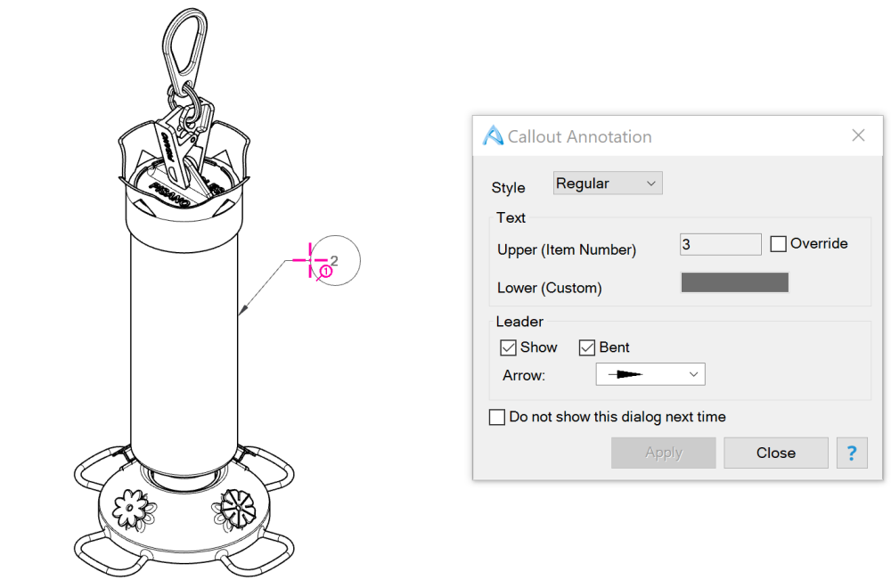Dismiss the dialog using the title bar X
The image size is (891, 588).
coord(858,135)
